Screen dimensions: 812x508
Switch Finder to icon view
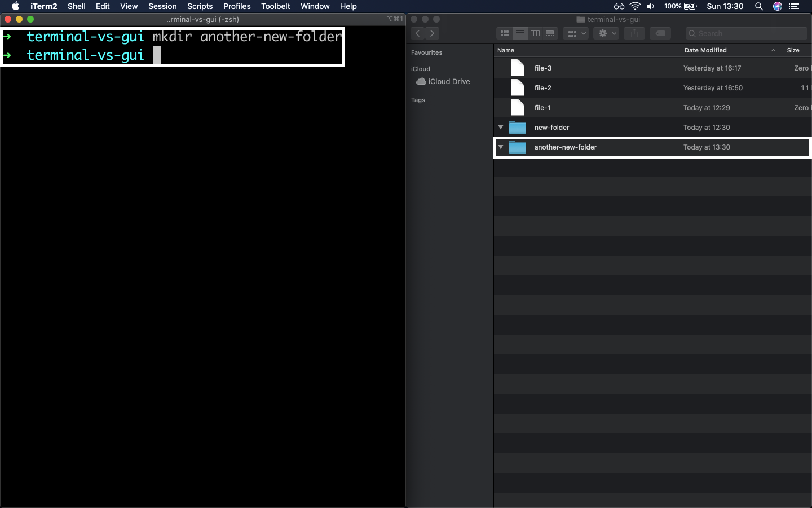click(505, 33)
